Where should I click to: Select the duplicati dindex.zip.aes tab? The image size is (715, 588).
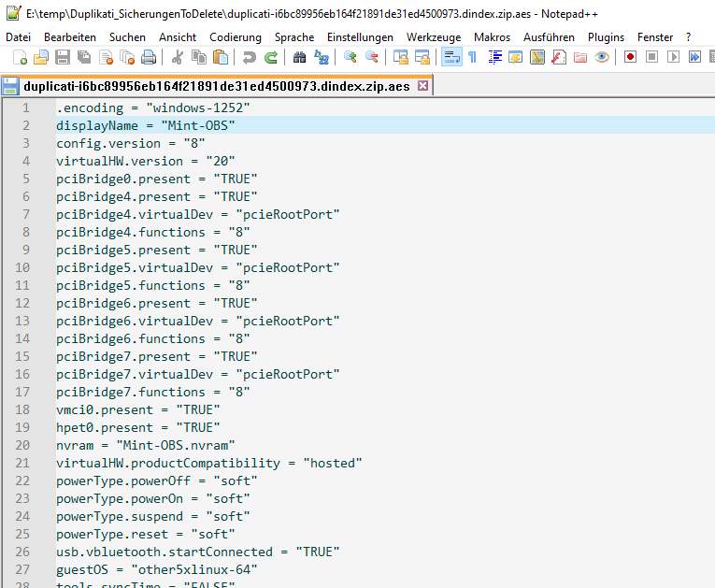click(216, 86)
